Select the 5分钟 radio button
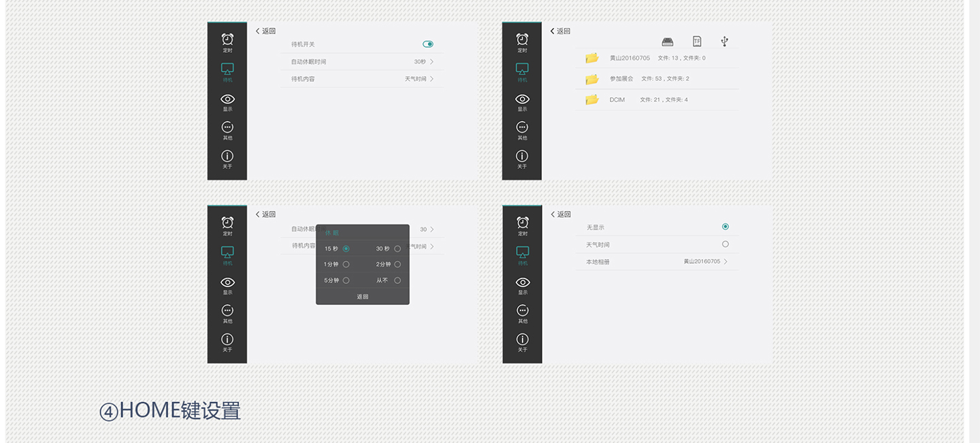This screenshot has width=980, height=443. (346, 280)
